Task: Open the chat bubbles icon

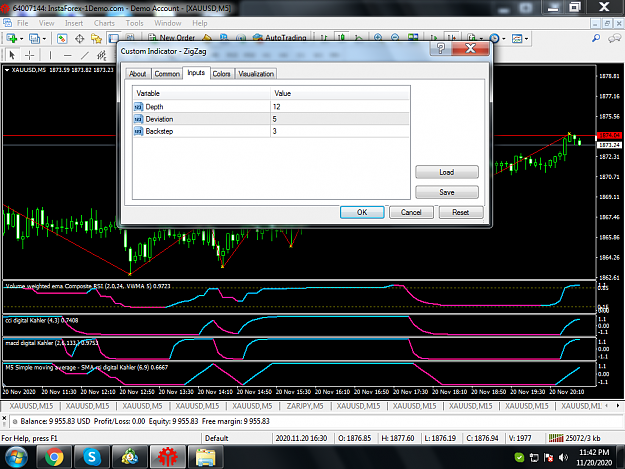Action: [x=614, y=38]
